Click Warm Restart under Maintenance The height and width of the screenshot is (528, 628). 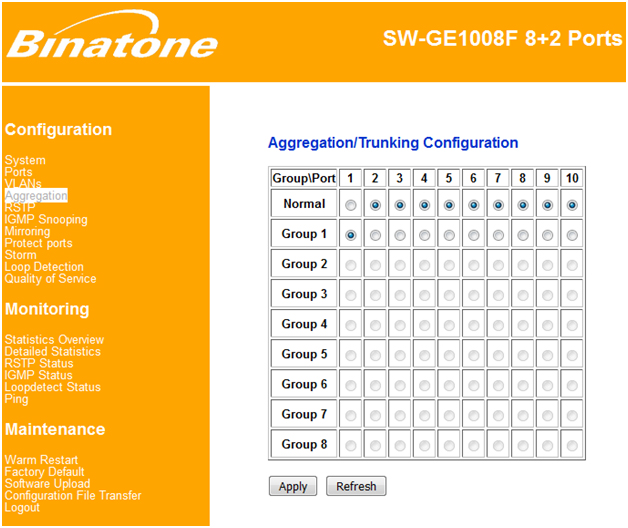[x=41, y=460]
